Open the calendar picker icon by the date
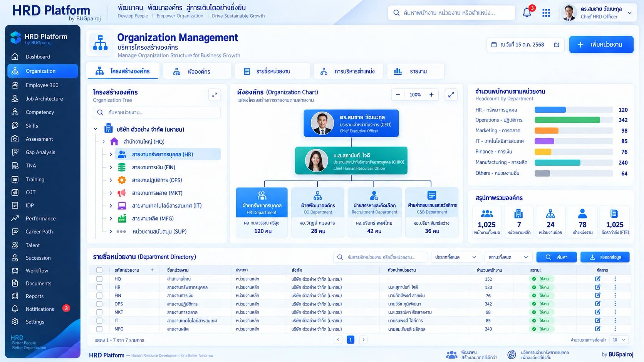The height and width of the screenshot is (362, 644). (x=557, y=45)
